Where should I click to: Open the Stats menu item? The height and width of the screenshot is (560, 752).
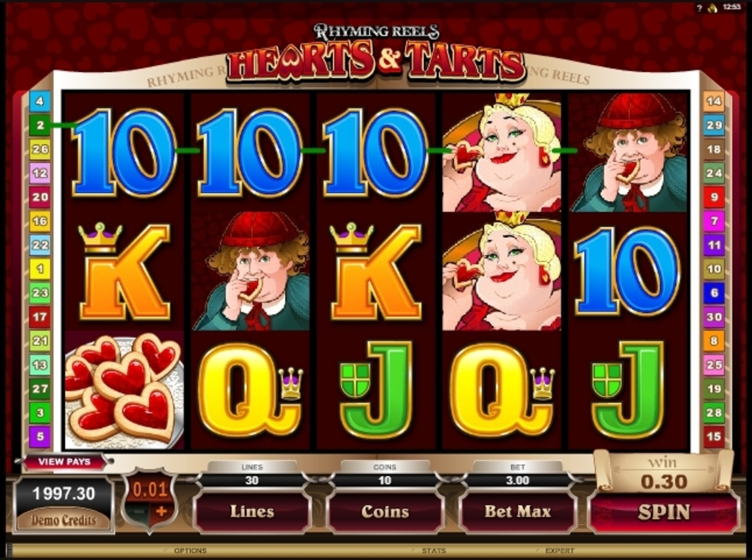coord(434,550)
